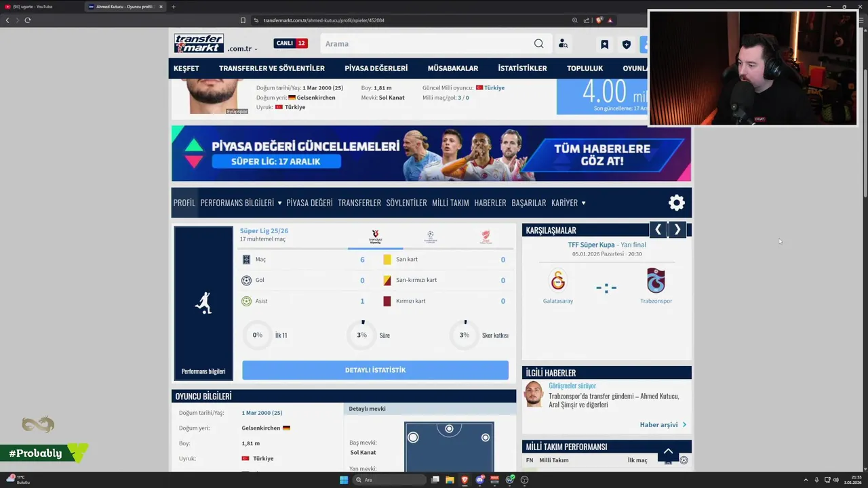Click the Windows taskbar Ara search box
Image resolution: width=868 pixels, height=488 pixels.
click(388, 480)
